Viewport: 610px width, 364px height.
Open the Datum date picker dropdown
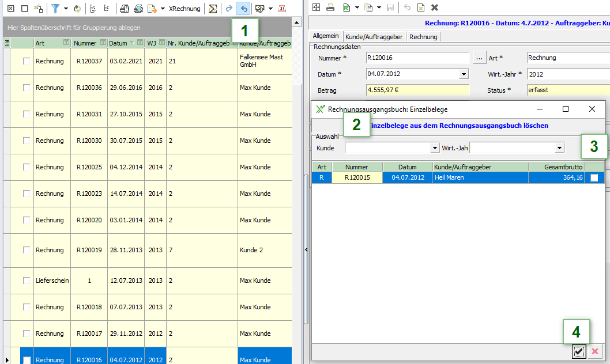point(464,74)
